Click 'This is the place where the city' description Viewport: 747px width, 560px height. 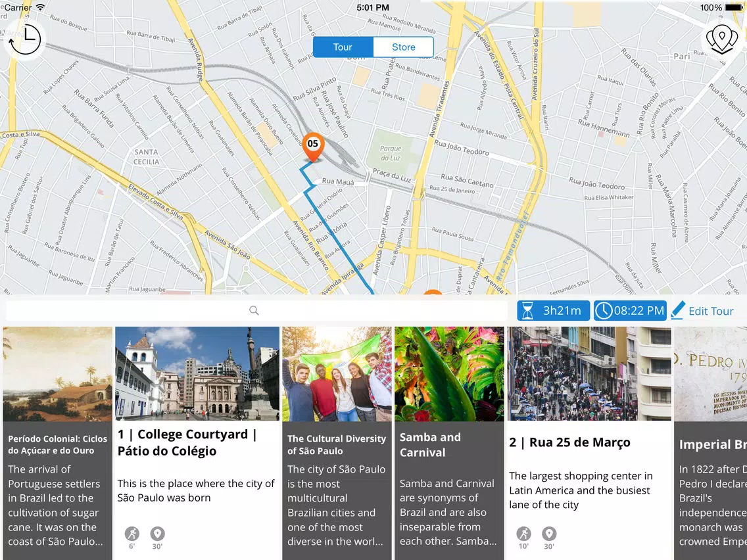tap(196, 490)
